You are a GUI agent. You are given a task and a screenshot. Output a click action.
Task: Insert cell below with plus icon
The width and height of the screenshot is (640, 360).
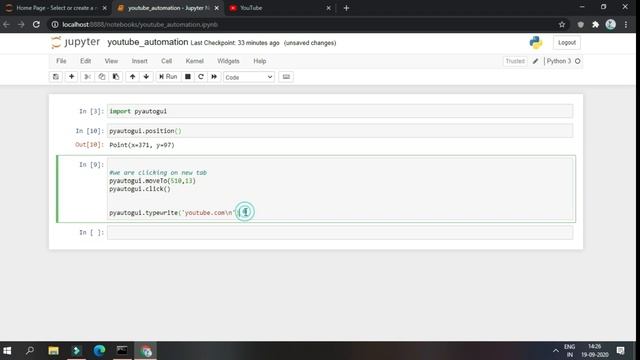(71, 77)
